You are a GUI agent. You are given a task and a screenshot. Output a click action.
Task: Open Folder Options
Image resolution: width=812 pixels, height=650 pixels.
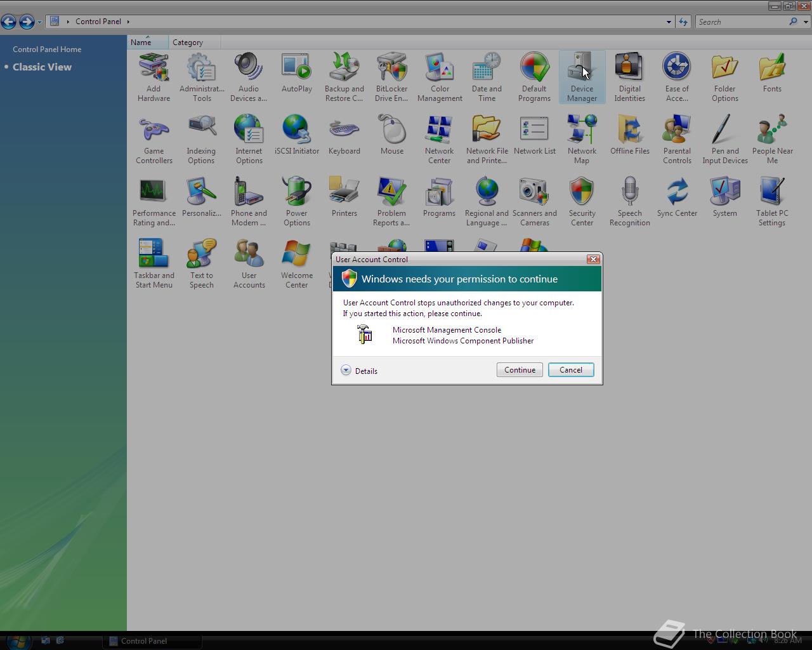click(724, 77)
